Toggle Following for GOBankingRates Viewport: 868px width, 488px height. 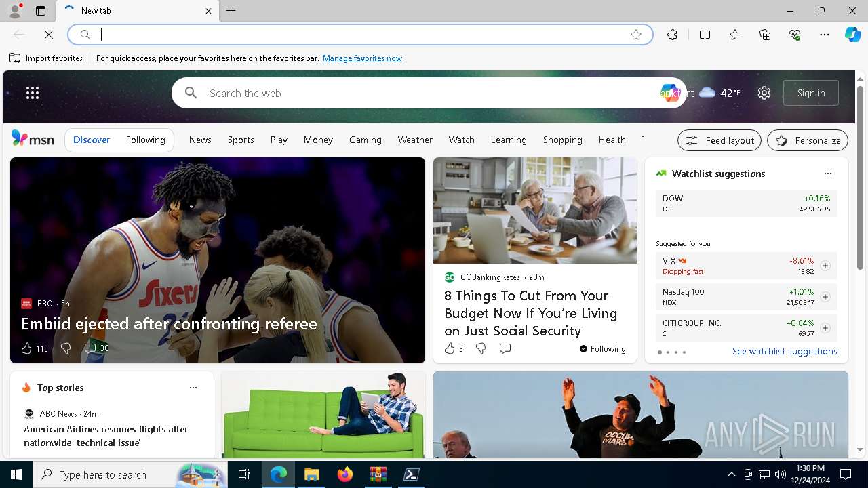(603, 348)
